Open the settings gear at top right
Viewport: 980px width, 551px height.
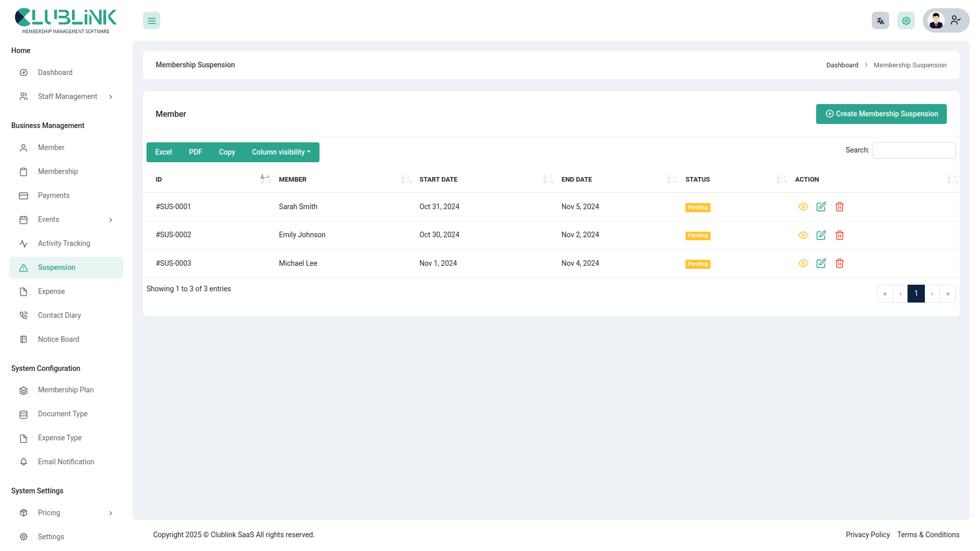coord(906,20)
